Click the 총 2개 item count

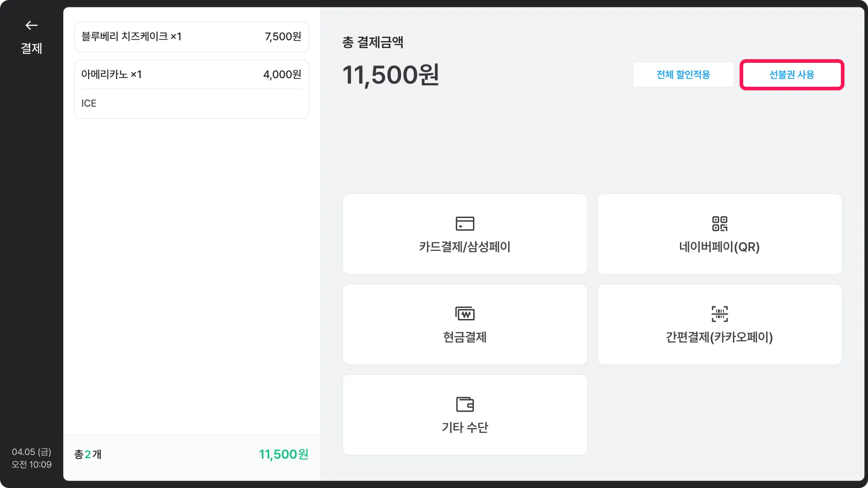(88, 454)
